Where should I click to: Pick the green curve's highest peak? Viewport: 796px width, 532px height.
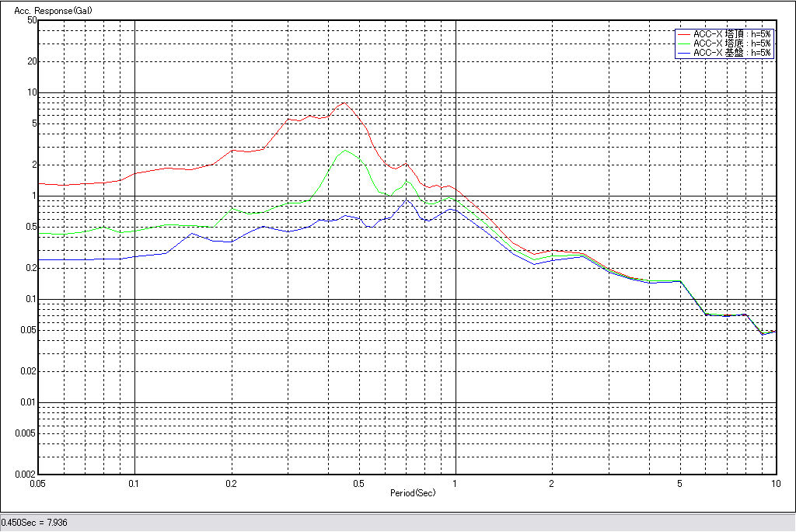346,151
